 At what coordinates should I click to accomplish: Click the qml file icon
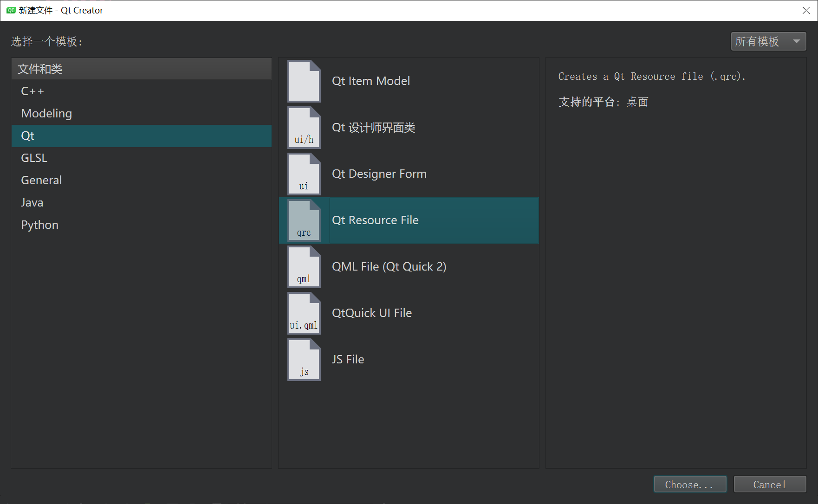pyautogui.click(x=304, y=267)
